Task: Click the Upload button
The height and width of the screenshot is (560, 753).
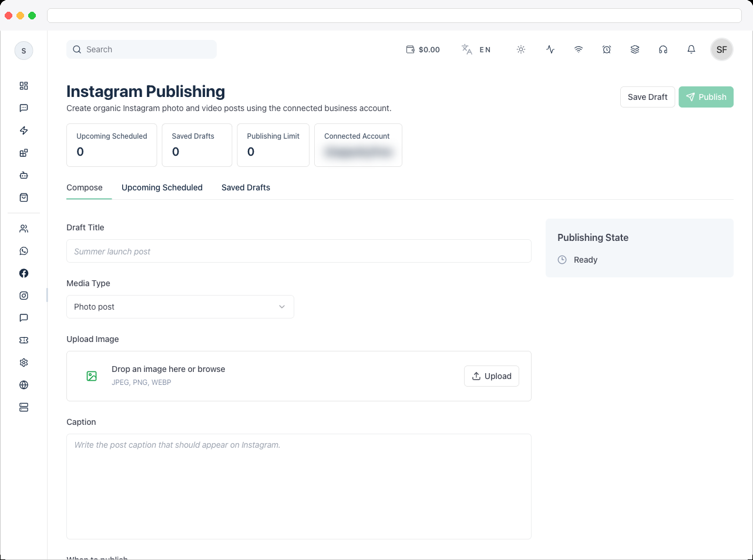Action: [x=492, y=376]
